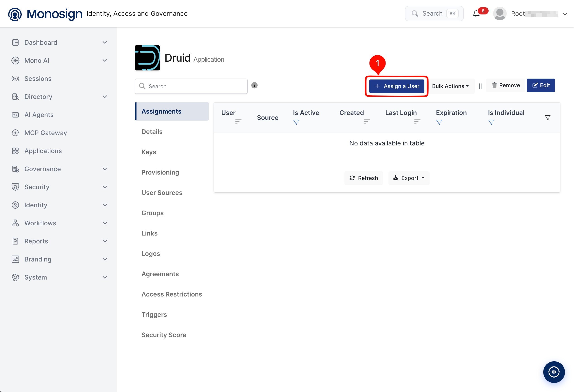Open the Export dropdown menu
Image resolution: width=574 pixels, height=392 pixels.
[x=409, y=178]
